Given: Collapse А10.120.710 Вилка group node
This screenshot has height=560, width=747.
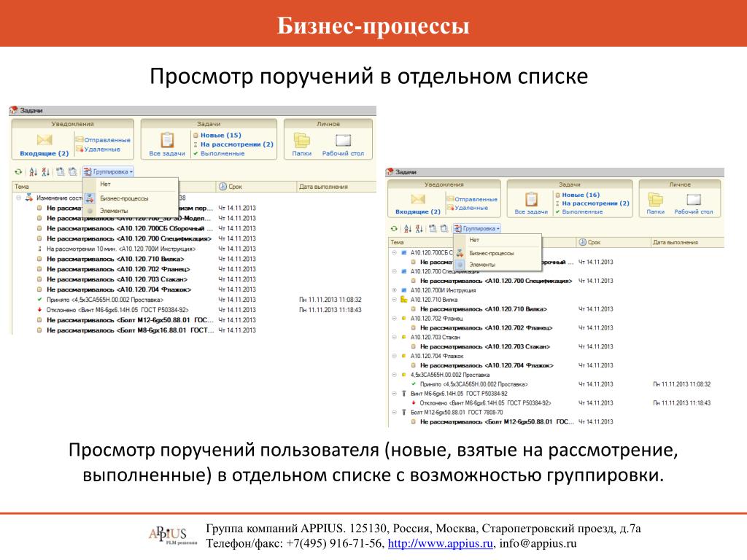Looking at the screenshot, I should pyautogui.click(x=394, y=300).
